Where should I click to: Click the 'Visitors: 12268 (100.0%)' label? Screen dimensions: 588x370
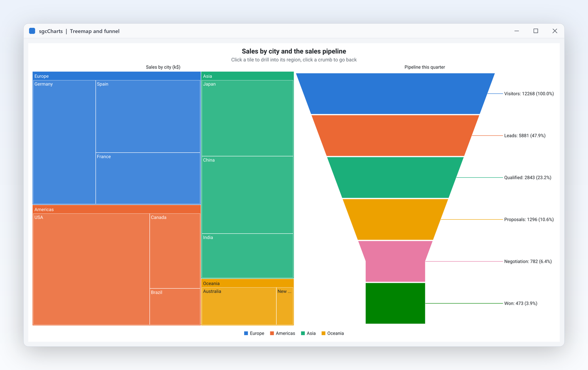pyautogui.click(x=529, y=94)
